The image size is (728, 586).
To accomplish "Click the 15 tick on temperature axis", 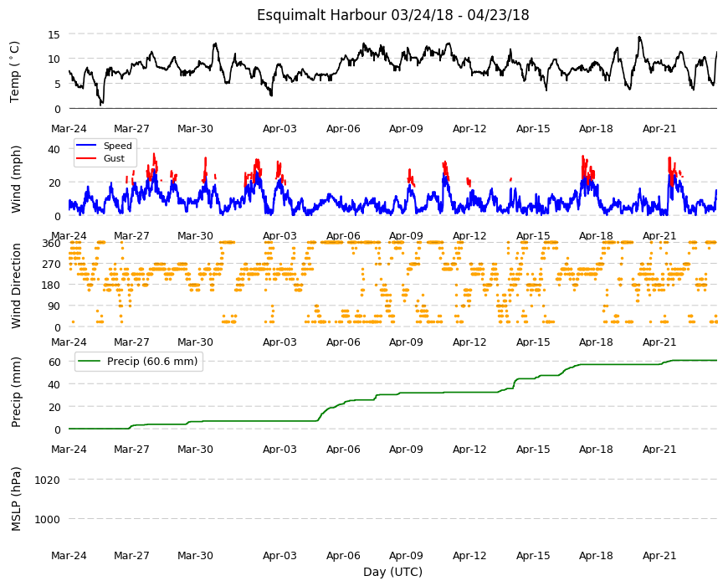I will (x=54, y=35).
